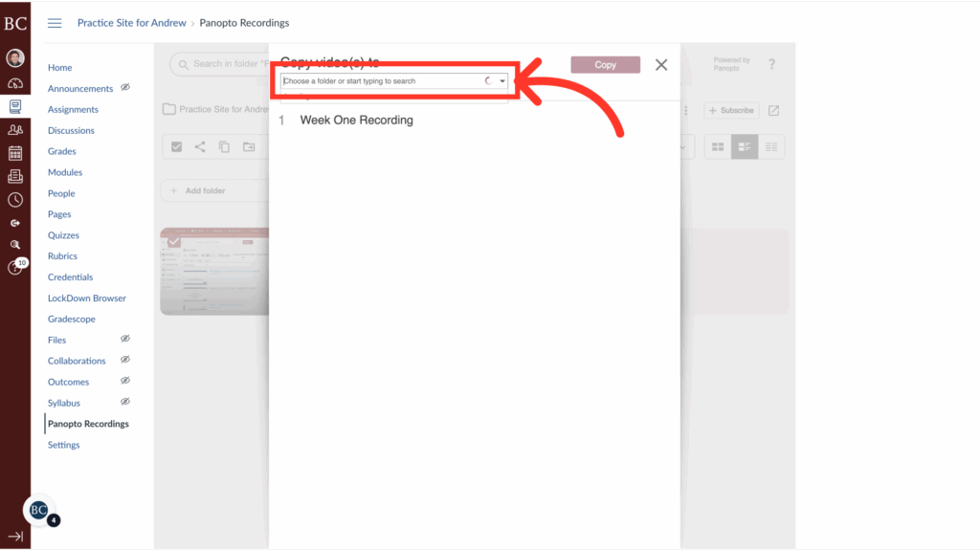The image size is (980, 551).
Task: Check the select-all checkbox in the Panopto toolbar
Action: [x=175, y=145]
